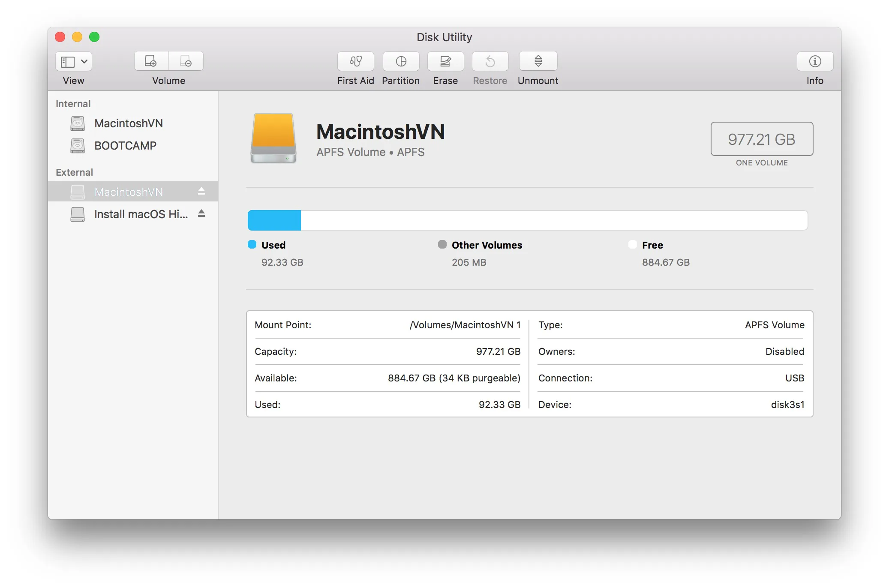Image resolution: width=889 pixels, height=588 pixels.
Task: Click the blue Used legend dot
Action: coord(252,244)
